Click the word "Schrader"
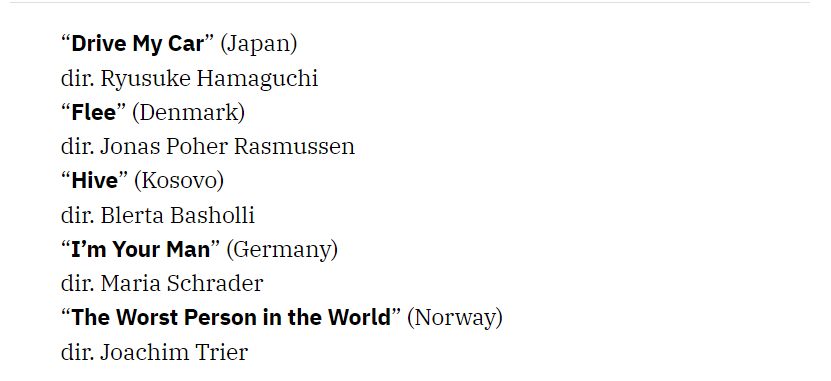This screenshot has height=381, width=831. [215, 283]
